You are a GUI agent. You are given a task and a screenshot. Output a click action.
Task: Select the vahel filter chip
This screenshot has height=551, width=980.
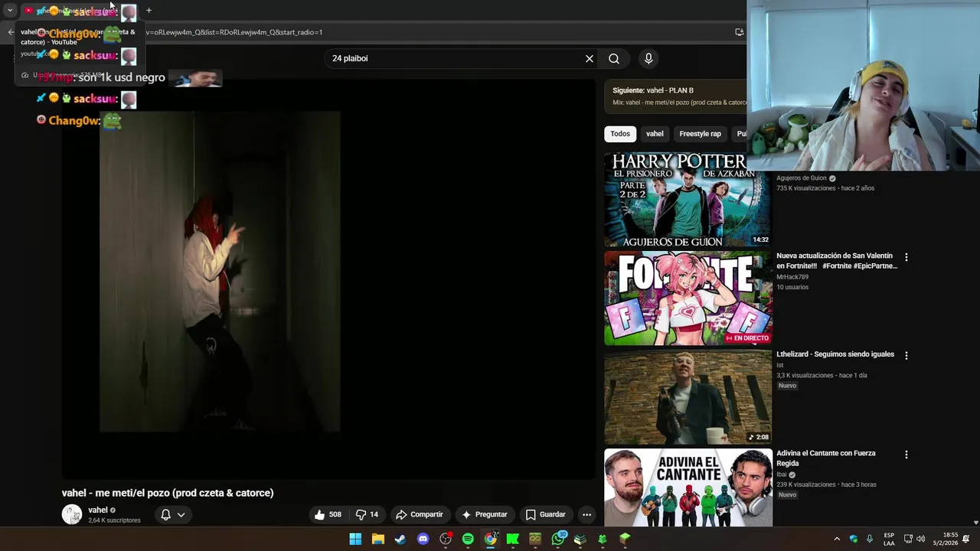pyautogui.click(x=655, y=134)
